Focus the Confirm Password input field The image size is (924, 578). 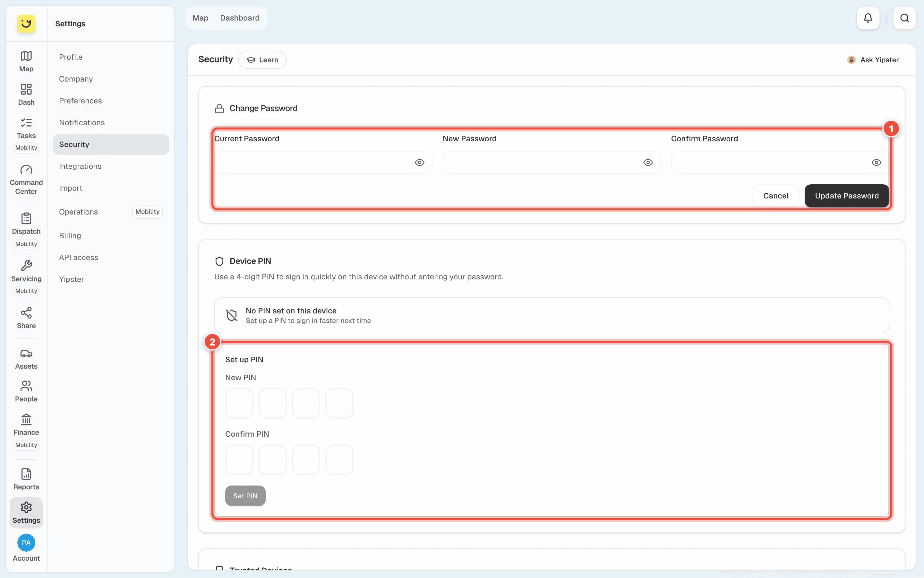[780, 162]
